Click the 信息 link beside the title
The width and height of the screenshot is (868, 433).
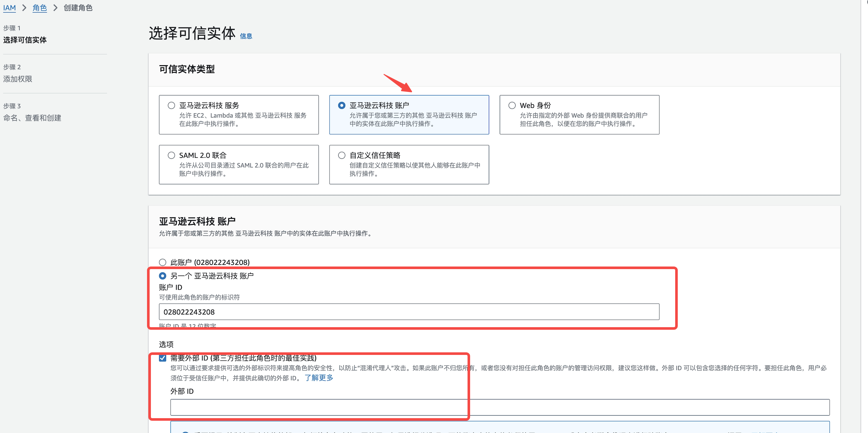click(246, 36)
